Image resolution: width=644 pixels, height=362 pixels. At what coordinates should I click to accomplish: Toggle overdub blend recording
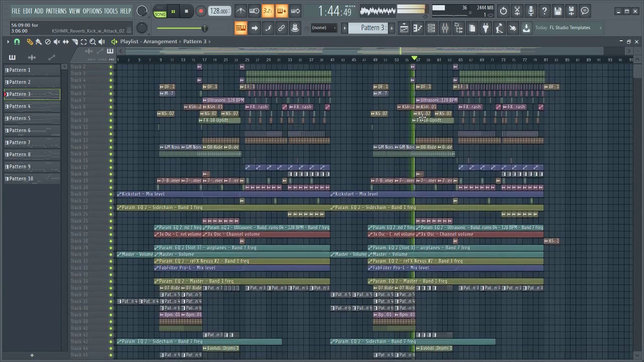point(281,11)
